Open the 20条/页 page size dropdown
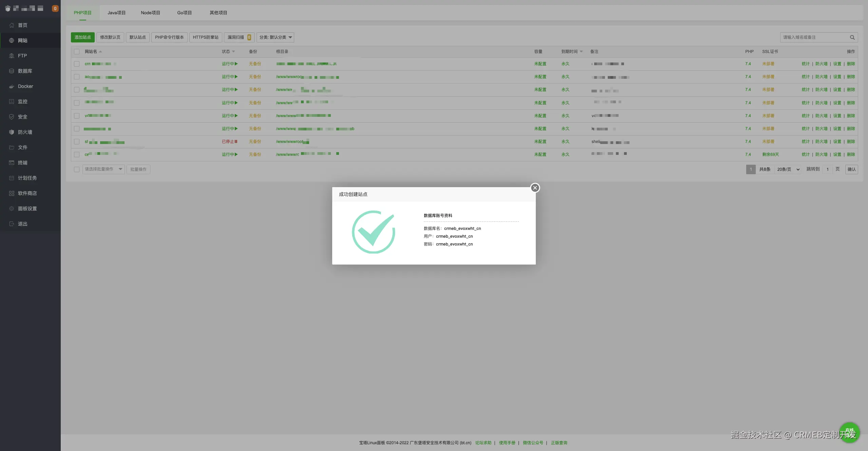The width and height of the screenshot is (868, 451). click(x=788, y=169)
